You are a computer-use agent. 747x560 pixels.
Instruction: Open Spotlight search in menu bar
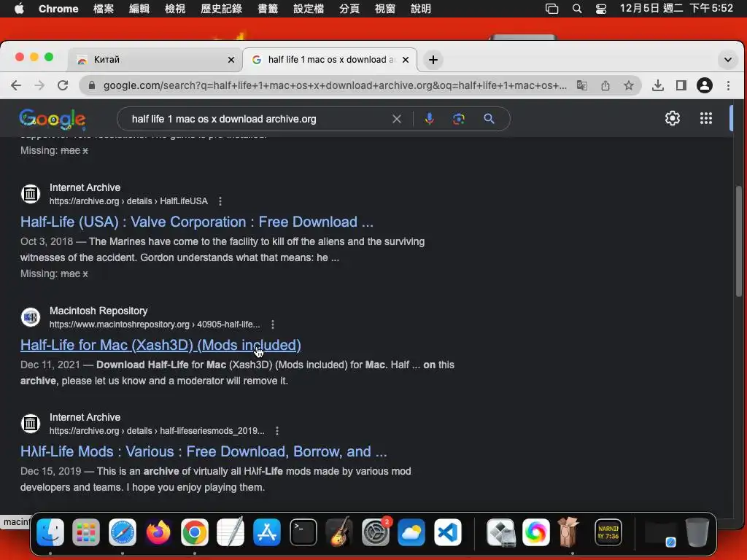click(x=577, y=9)
